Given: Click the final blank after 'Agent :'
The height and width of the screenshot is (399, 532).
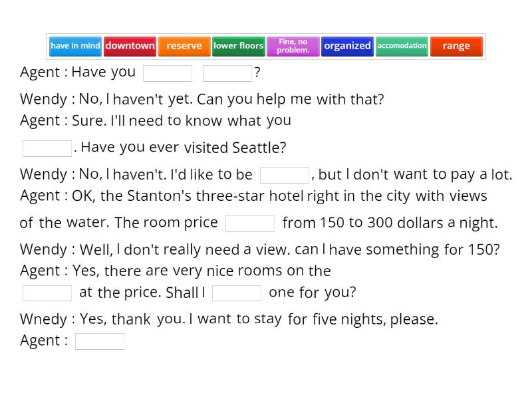Looking at the screenshot, I should click(100, 341).
